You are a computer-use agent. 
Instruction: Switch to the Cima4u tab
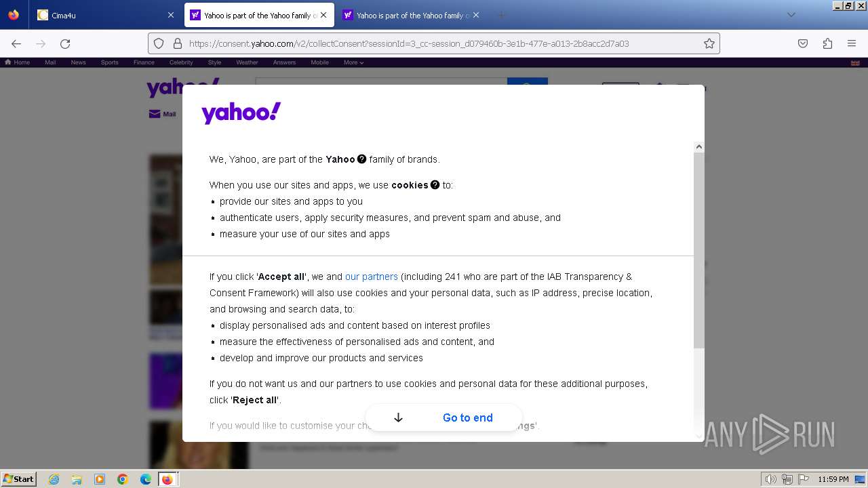tap(105, 15)
